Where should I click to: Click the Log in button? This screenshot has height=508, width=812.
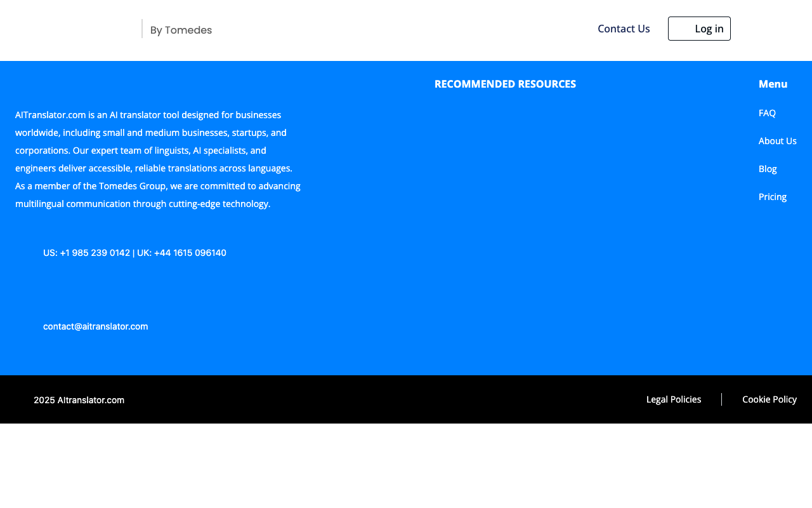coord(699,29)
